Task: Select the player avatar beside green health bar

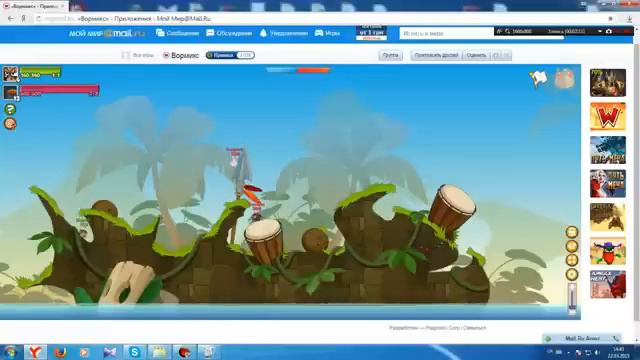Action: tap(11, 74)
